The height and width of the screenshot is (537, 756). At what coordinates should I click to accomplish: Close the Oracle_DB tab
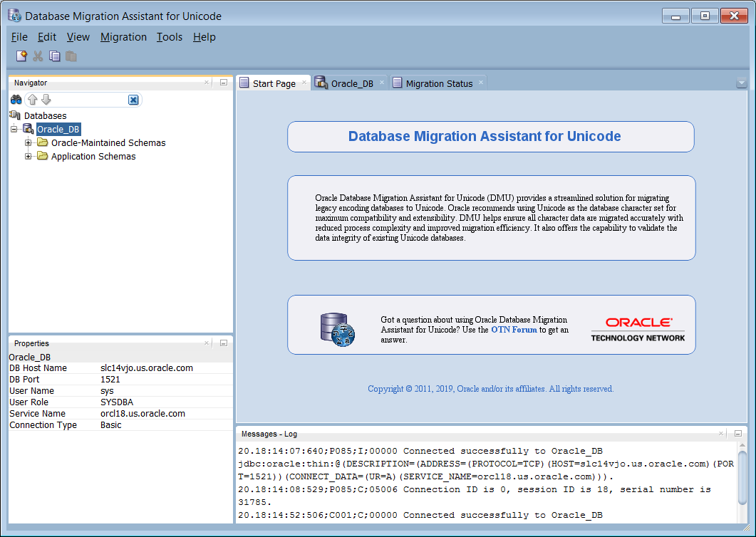[381, 83]
